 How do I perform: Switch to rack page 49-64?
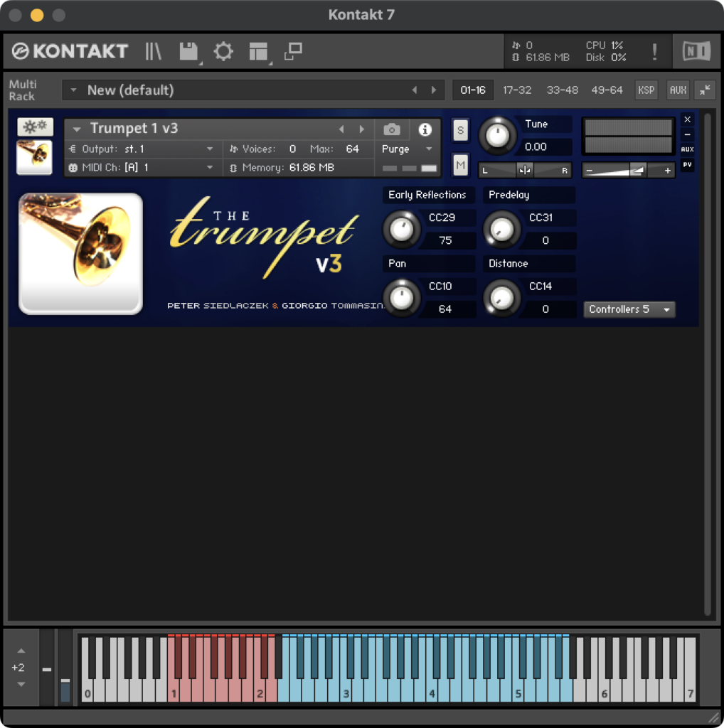pos(607,90)
